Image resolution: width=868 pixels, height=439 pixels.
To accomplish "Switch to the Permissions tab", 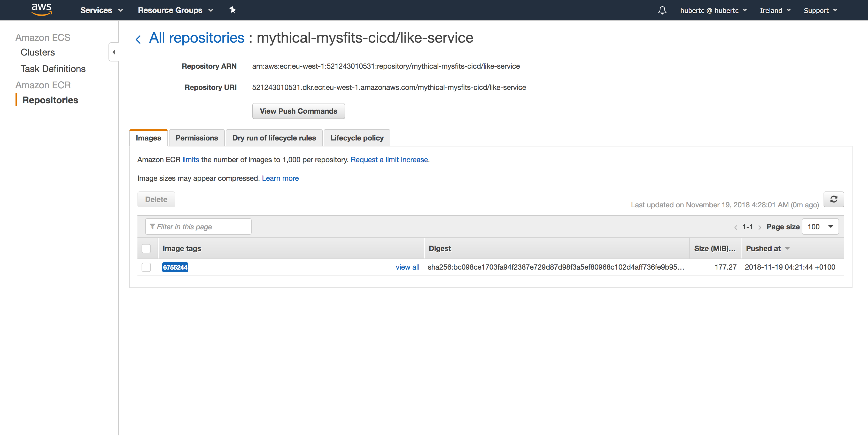I will tap(197, 138).
